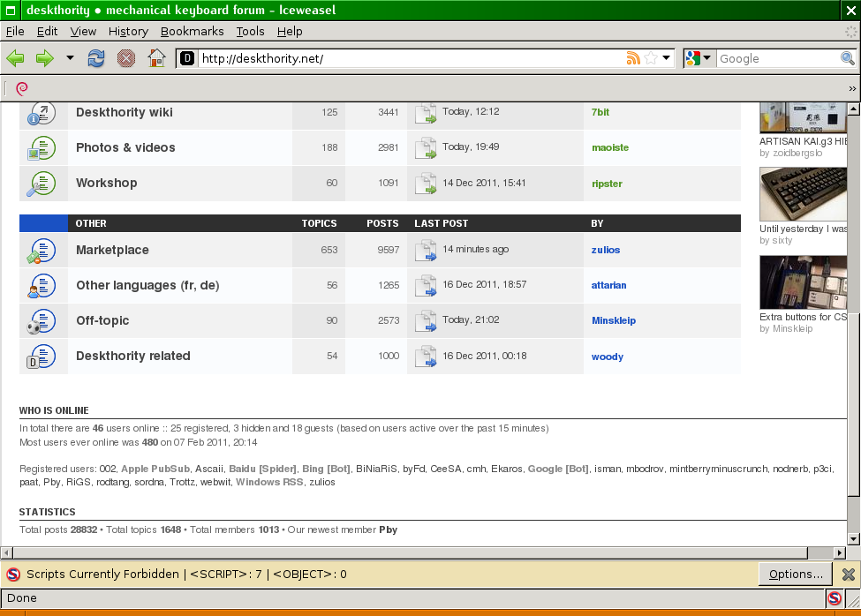
Task: Open the Google search engine selector
Action: pos(699,59)
